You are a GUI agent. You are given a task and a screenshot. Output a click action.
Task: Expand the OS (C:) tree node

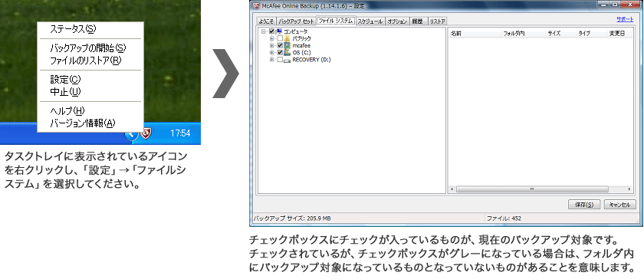(x=271, y=53)
